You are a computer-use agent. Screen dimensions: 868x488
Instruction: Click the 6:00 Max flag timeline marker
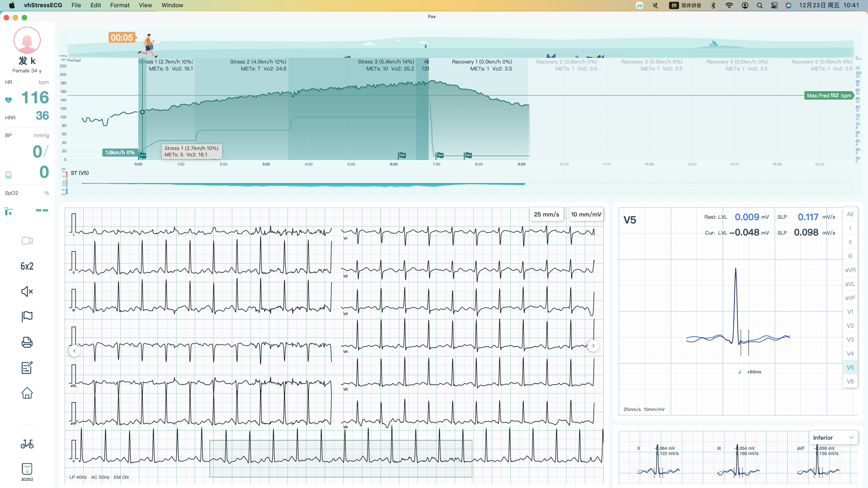click(402, 155)
